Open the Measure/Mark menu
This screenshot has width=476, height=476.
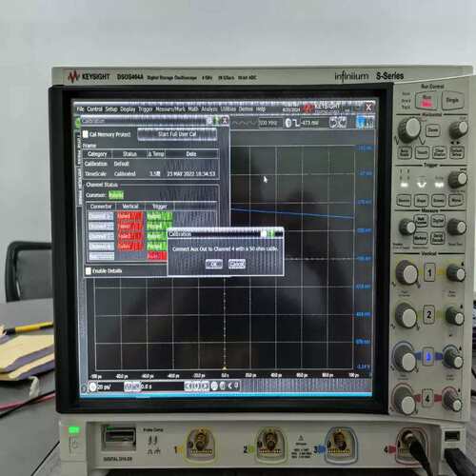point(170,109)
